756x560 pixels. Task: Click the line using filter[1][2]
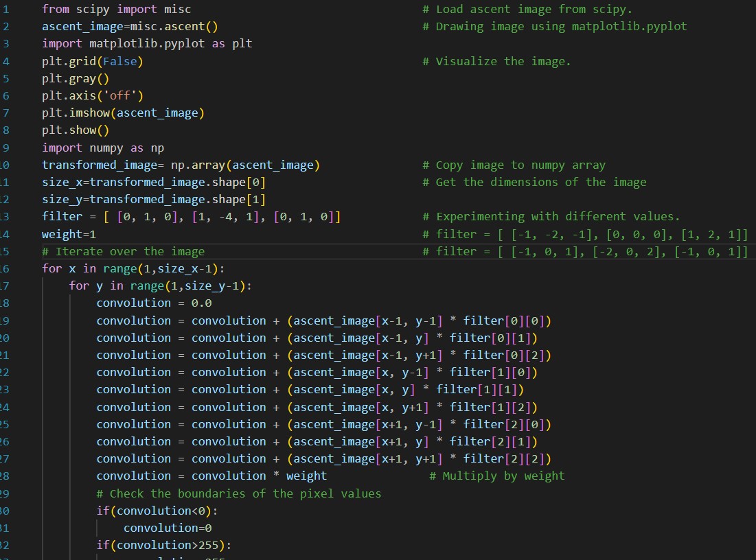(317, 408)
